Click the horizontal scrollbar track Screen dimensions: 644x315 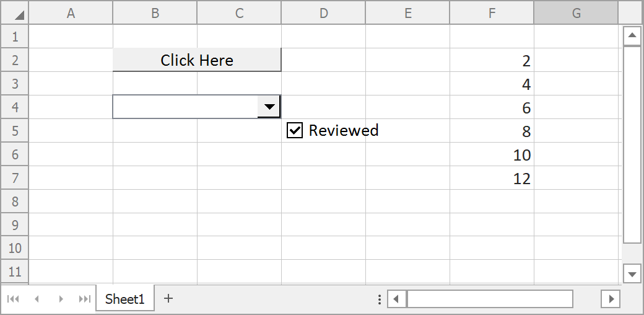(x=586, y=299)
